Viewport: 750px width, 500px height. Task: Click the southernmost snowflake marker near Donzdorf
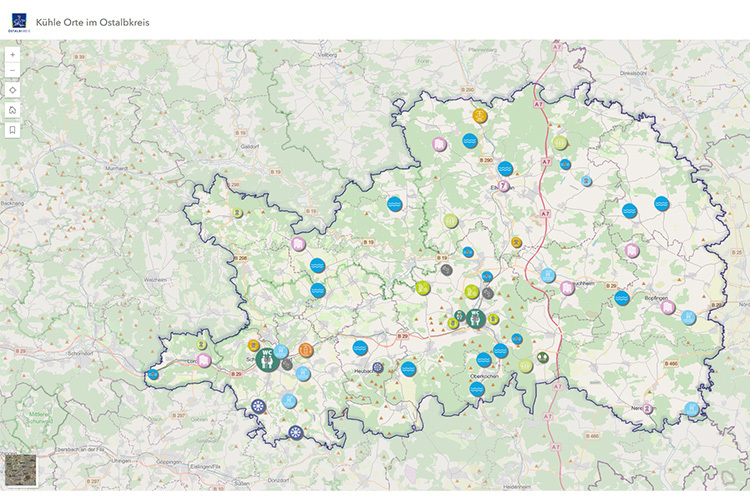click(x=295, y=432)
